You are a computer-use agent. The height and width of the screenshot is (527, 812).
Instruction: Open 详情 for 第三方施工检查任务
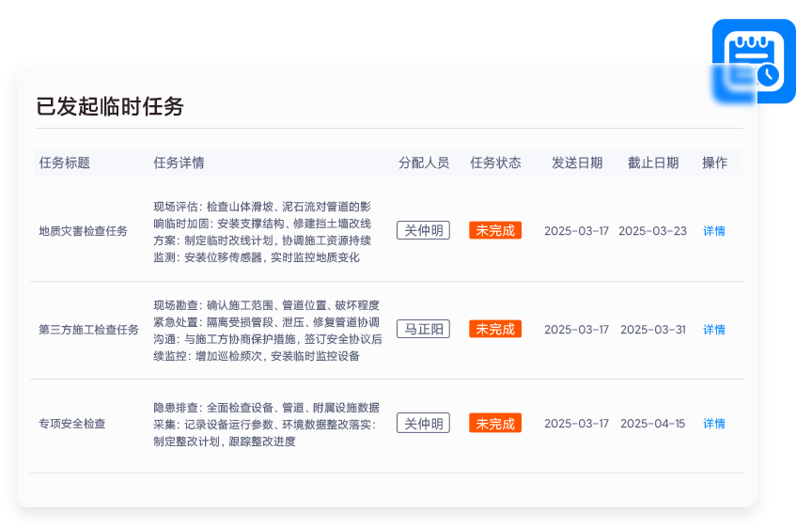[x=714, y=330]
